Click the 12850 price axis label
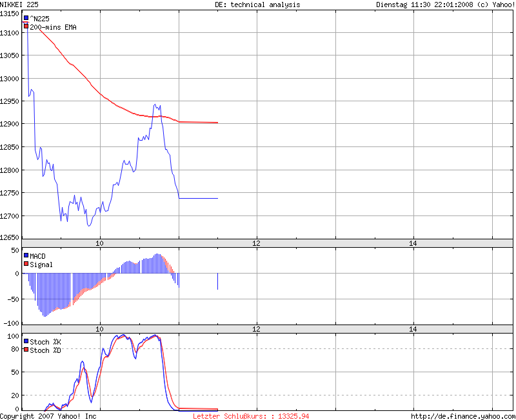The image size is (516, 420). (10, 147)
